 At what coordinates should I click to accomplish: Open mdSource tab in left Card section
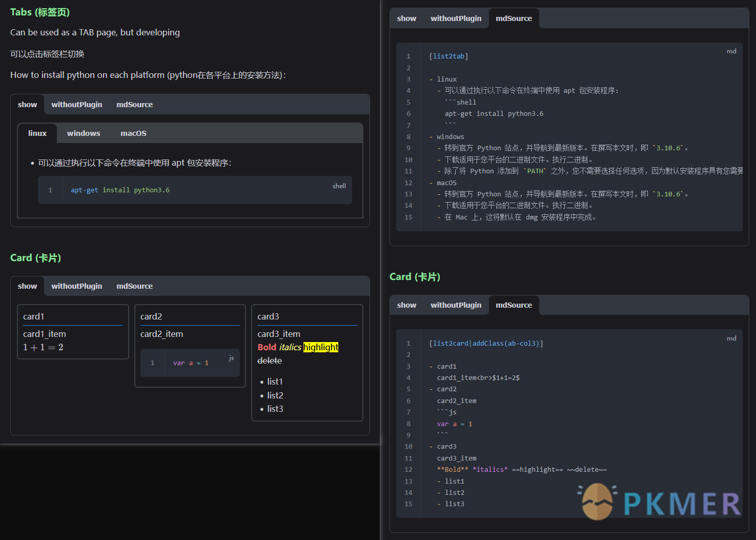click(134, 286)
